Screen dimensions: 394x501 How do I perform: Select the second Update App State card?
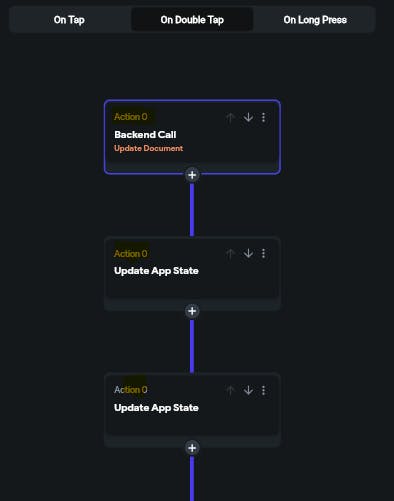192,410
